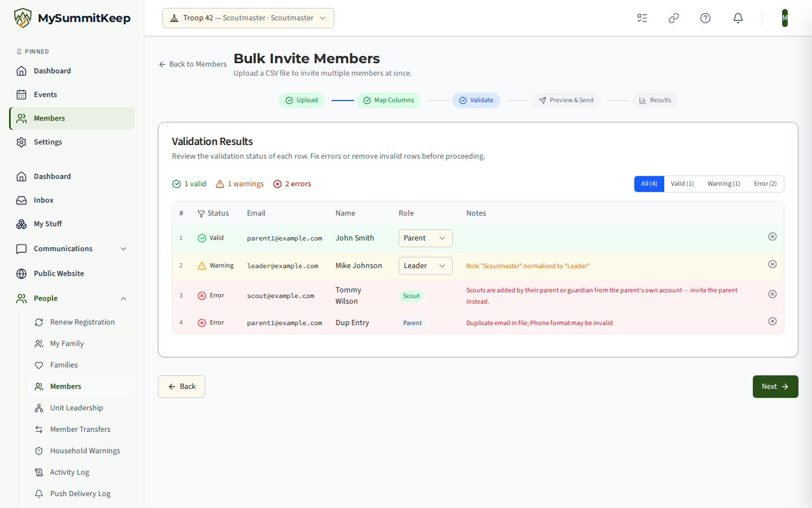812x508 pixels.
Task: Remove row 4 Dup Entry
Action: coord(773,321)
